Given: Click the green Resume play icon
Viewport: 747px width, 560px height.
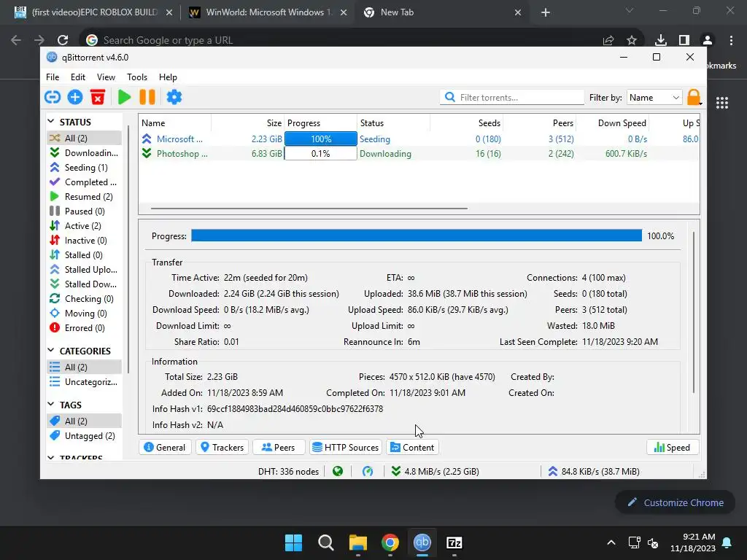Looking at the screenshot, I should [124, 97].
